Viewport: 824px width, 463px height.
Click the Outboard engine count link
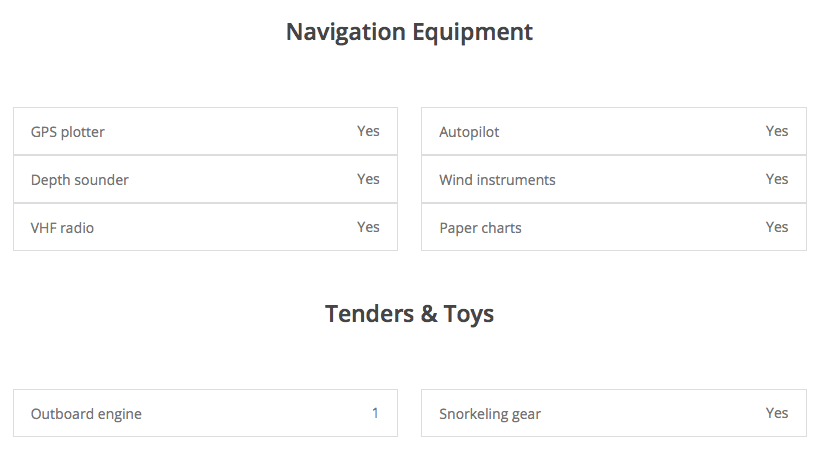tap(375, 412)
